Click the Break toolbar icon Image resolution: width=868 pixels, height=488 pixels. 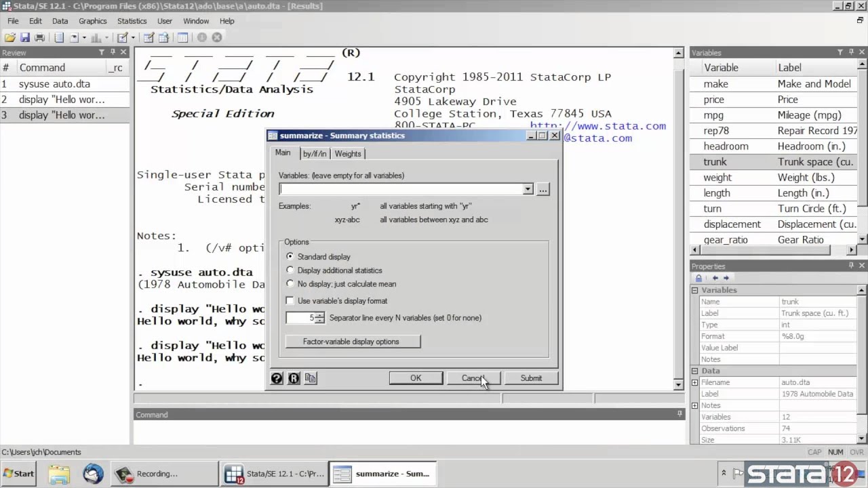click(x=217, y=37)
